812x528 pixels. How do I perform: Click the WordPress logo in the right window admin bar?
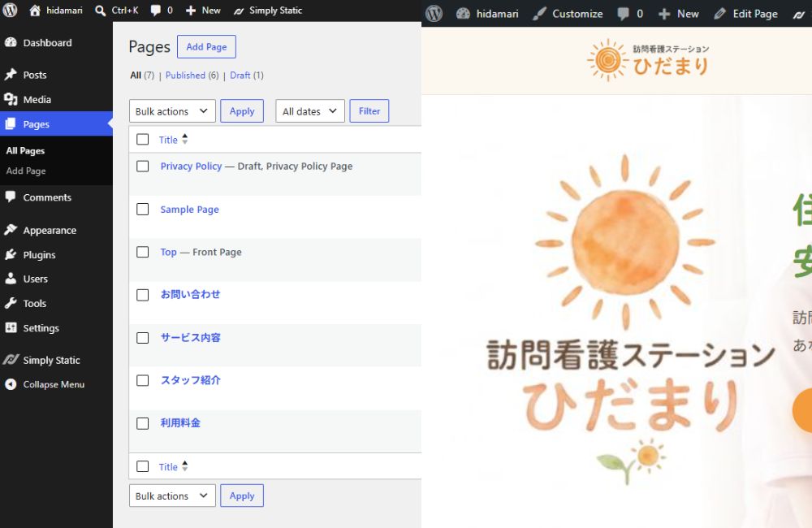pyautogui.click(x=434, y=14)
